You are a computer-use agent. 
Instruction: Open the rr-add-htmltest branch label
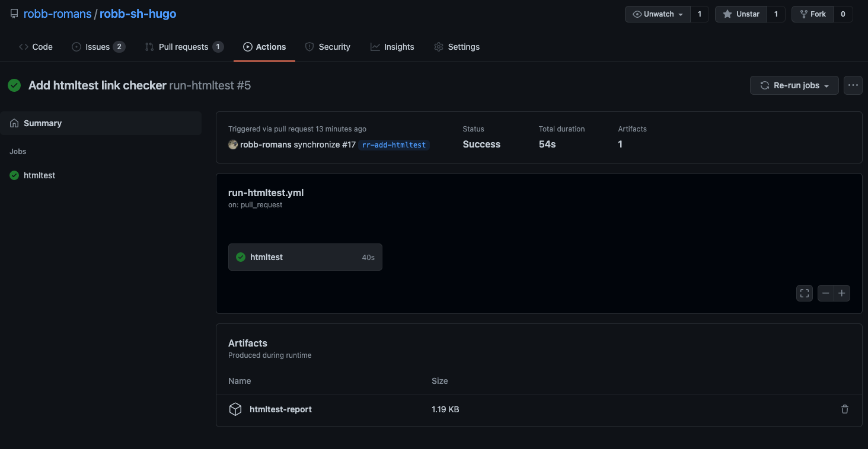[393, 145]
